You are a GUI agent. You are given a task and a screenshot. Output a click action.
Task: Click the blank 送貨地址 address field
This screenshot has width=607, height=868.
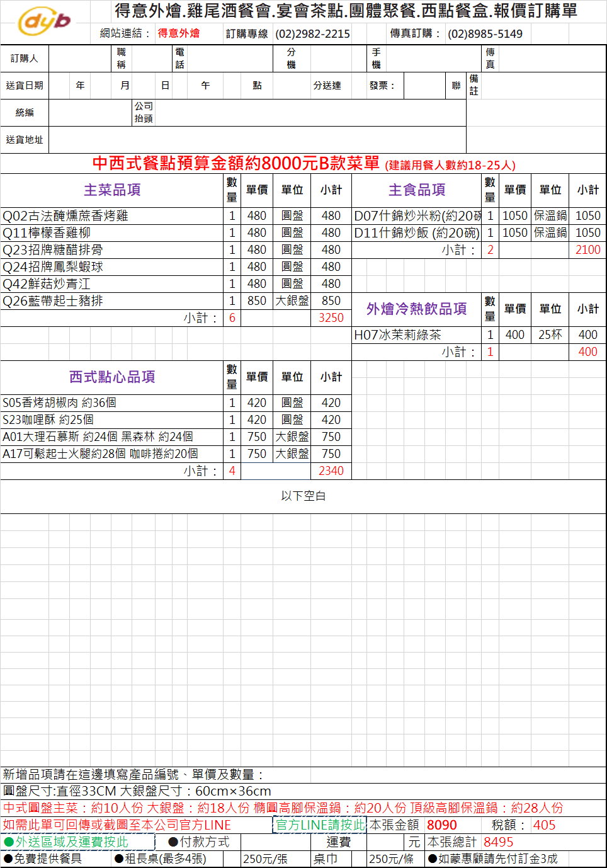257,139
